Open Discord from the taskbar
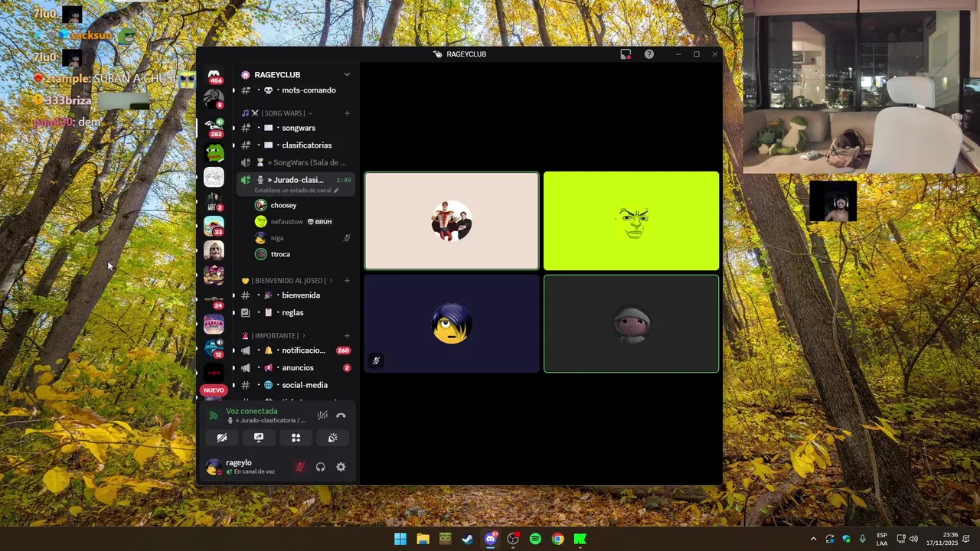The image size is (980, 551). [491, 539]
